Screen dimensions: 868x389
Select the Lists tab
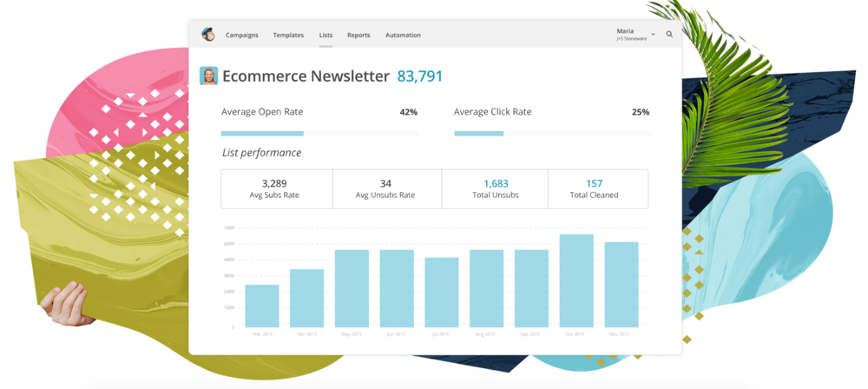pos(326,35)
